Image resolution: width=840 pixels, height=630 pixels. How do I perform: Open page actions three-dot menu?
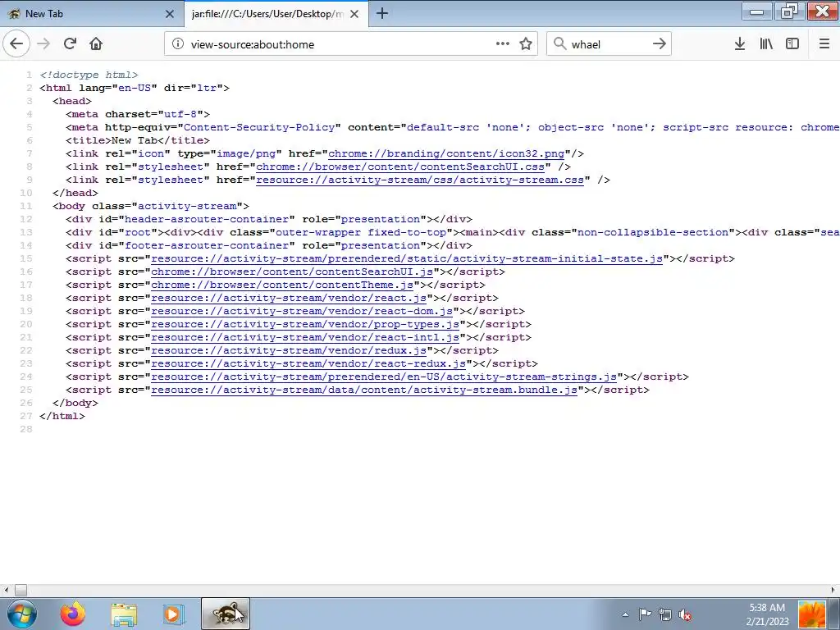503,44
